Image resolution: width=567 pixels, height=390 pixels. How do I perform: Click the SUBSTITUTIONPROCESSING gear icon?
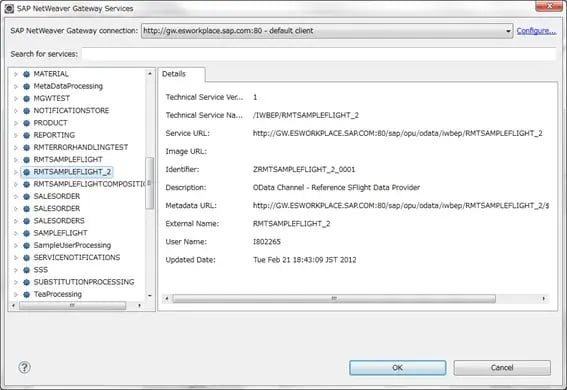point(26,282)
